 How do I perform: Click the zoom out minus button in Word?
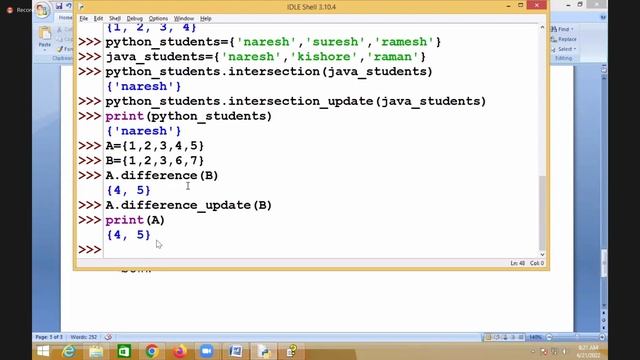[549, 337]
